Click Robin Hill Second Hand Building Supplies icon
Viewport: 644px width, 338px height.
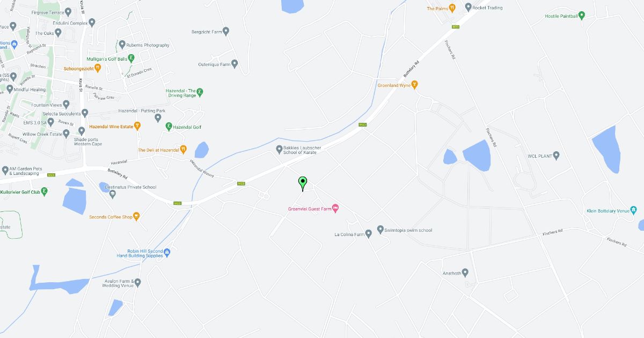tap(167, 253)
